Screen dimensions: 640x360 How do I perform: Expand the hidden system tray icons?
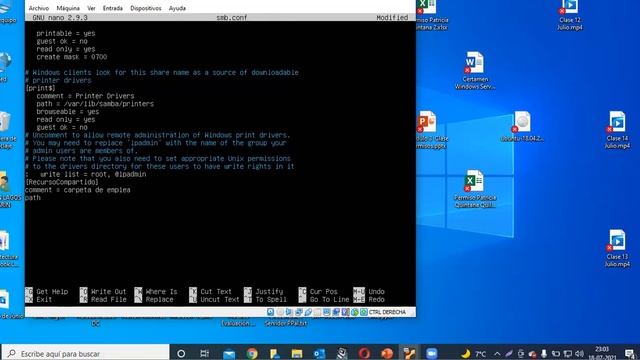point(498,353)
